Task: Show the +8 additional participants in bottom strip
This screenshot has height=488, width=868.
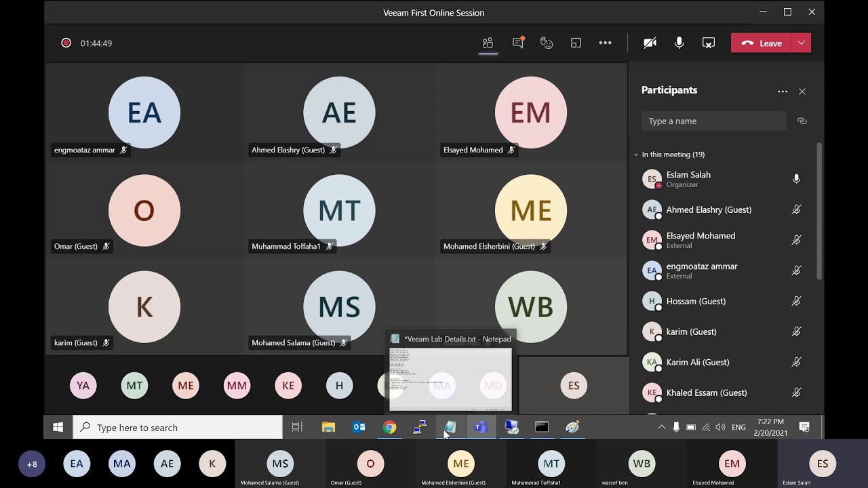Action: click(32, 464)
